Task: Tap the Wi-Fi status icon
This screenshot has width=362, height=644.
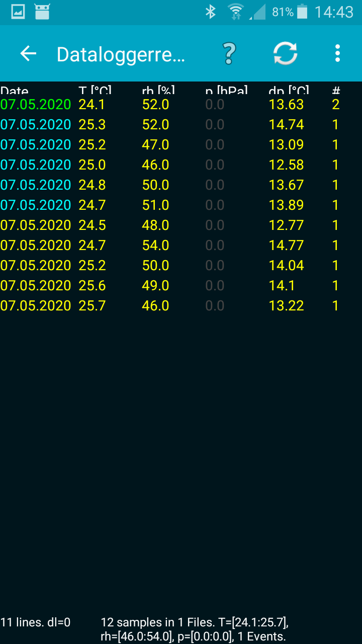Action: [x=235, y=12]
